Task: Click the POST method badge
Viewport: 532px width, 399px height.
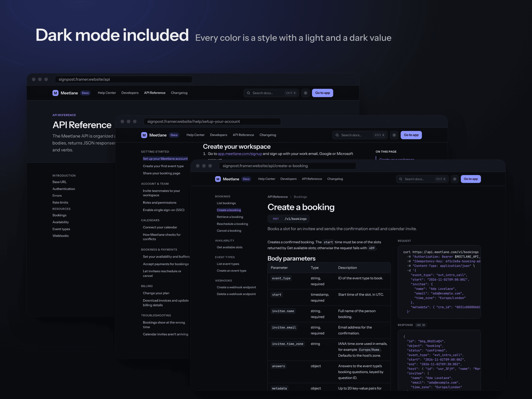Action: click(x=276, y=219)
